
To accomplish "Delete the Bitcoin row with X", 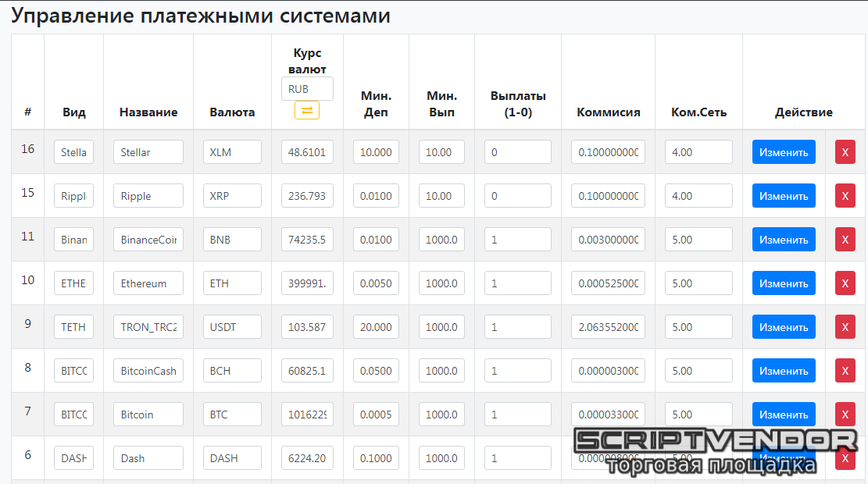I will pyautogui.click(x=845, y=415).
